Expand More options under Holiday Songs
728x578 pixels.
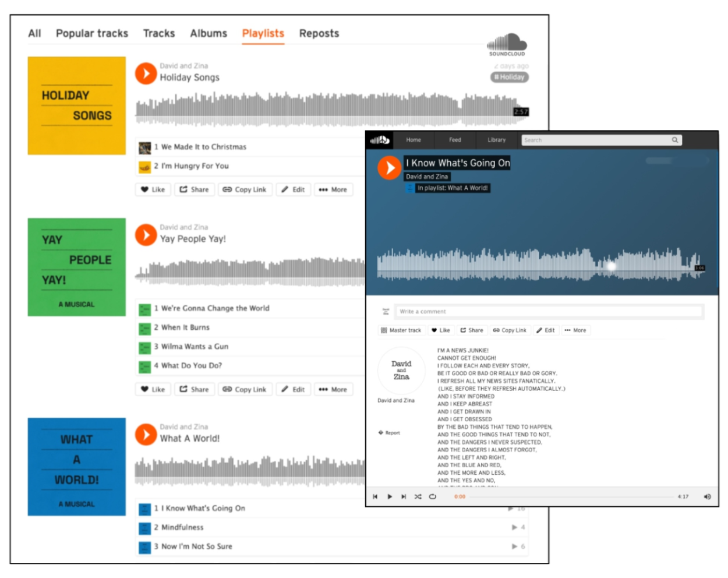click(x=333, y=189)
